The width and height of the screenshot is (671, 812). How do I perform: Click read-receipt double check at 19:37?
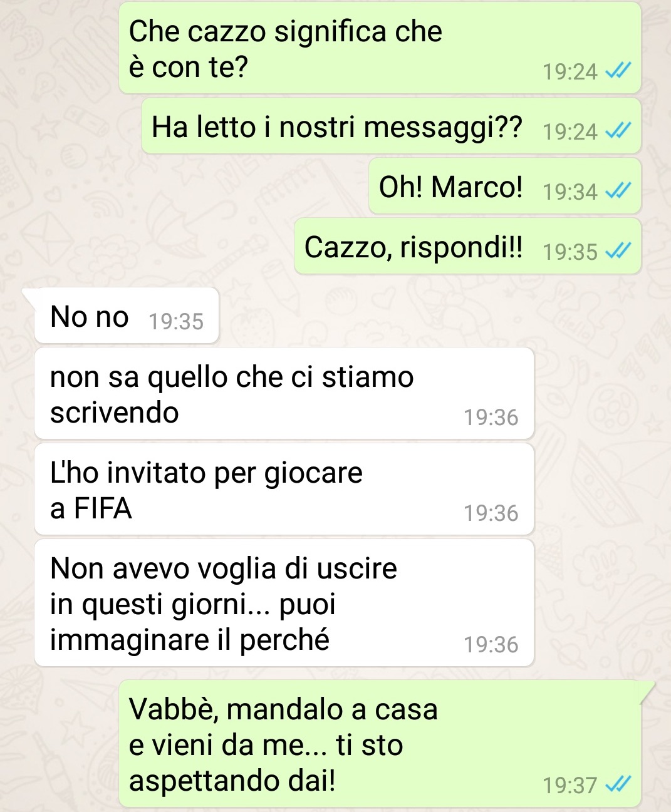(618, 784)
